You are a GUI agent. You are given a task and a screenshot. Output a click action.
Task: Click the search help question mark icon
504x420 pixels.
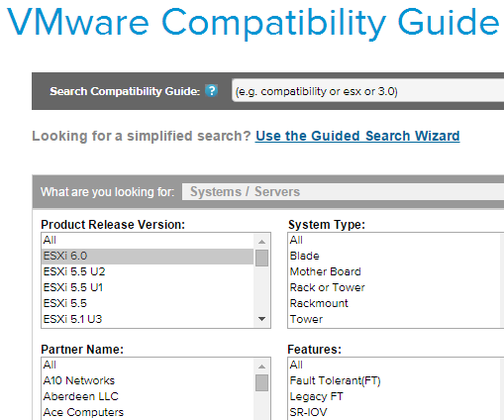[211, 90]
